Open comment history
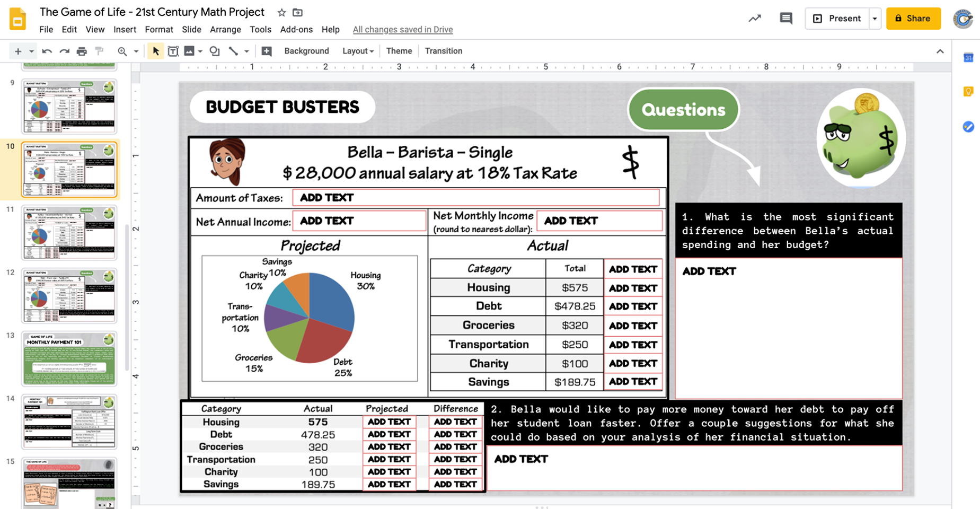Viewport: 980px width, 509px height. (786, 19)
